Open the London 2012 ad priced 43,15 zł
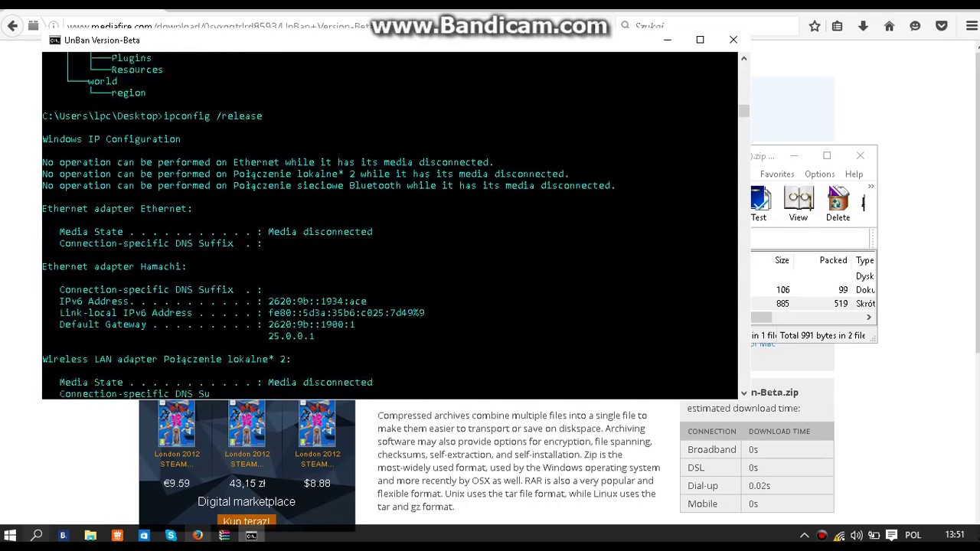This screenshot has height=551, width=980. [x=247, y=445]
